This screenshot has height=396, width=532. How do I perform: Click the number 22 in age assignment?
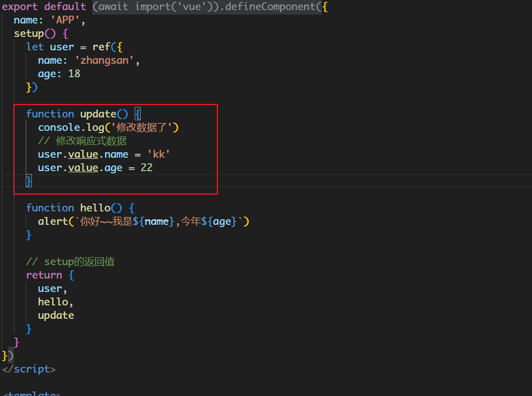pyautogui.click(x=146, y=168)
